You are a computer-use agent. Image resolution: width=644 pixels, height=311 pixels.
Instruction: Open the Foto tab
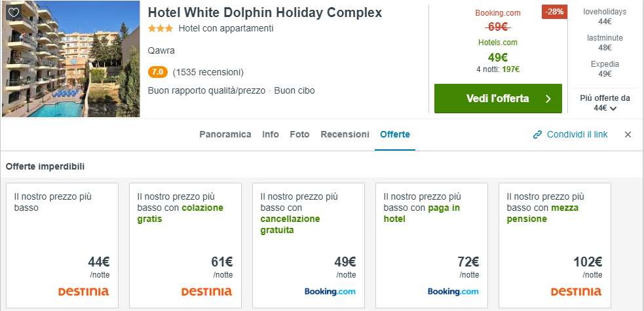[299, 134]
